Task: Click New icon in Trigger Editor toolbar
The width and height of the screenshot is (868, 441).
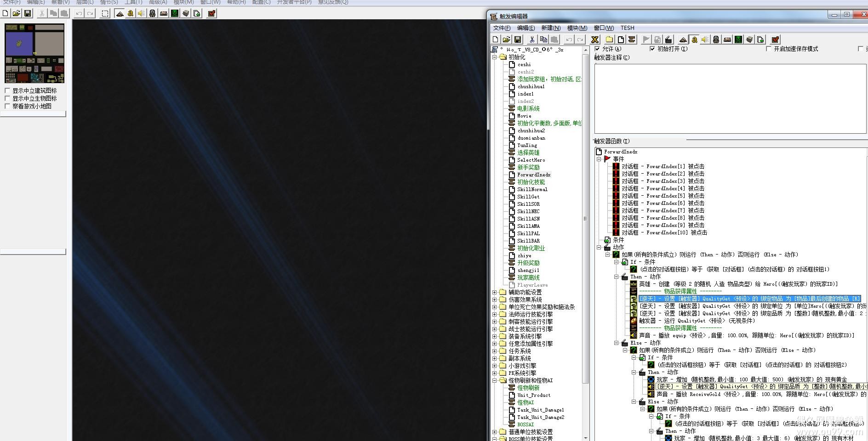Action: tap(496, 40)
